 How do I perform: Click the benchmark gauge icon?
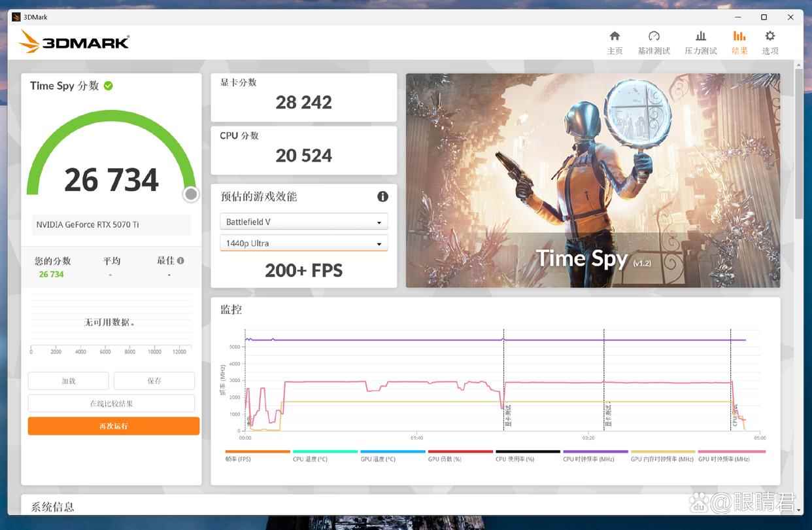tap(654, 36)
